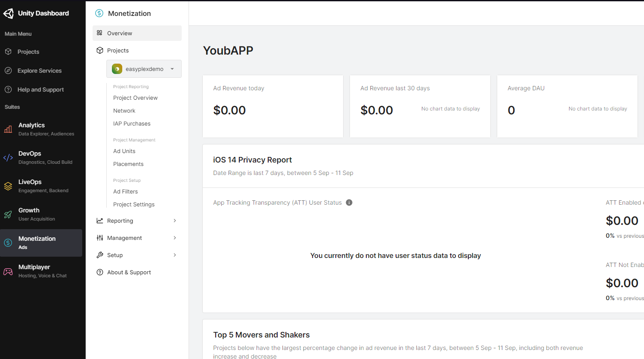The width and height of the screenshot is (644, 359).
Task: Open Multiplayer gamepad icon
Action: (8, 271)
